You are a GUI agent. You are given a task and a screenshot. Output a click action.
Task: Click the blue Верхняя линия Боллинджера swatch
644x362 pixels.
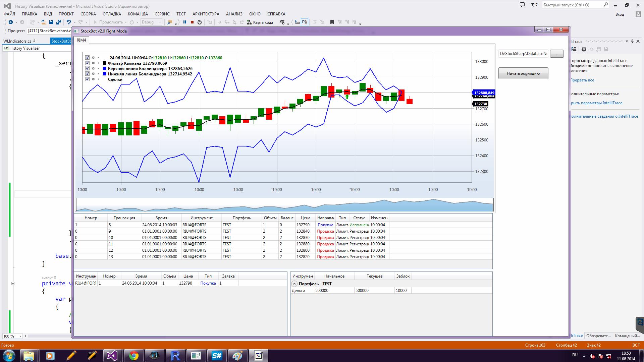(x=105, y=68)
